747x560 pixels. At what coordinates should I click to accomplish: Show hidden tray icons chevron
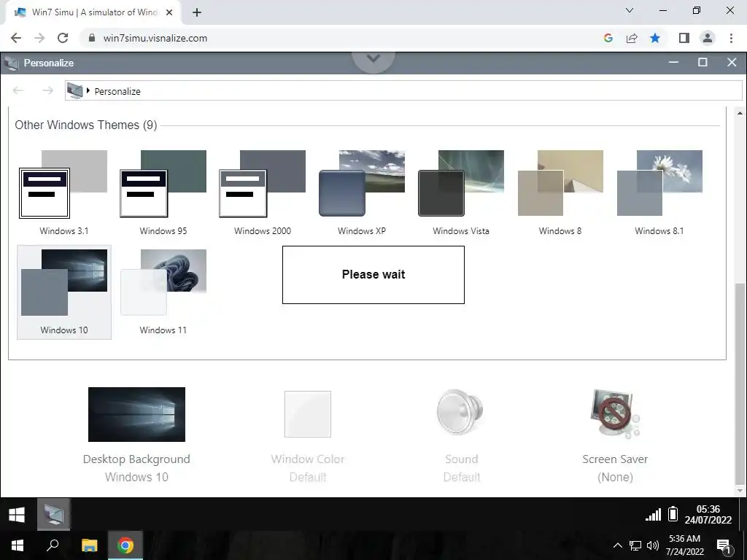(617, 545)
